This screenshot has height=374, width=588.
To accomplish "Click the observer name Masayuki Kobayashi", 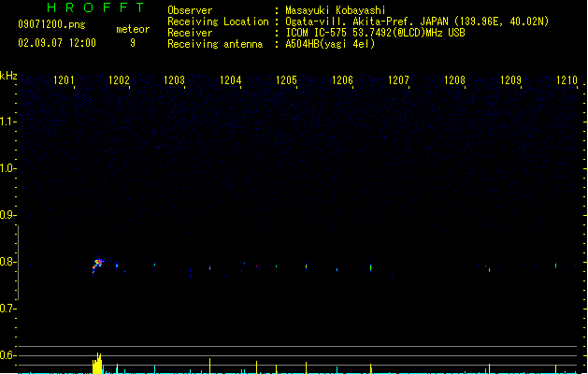I will click(x=336, y=10).
